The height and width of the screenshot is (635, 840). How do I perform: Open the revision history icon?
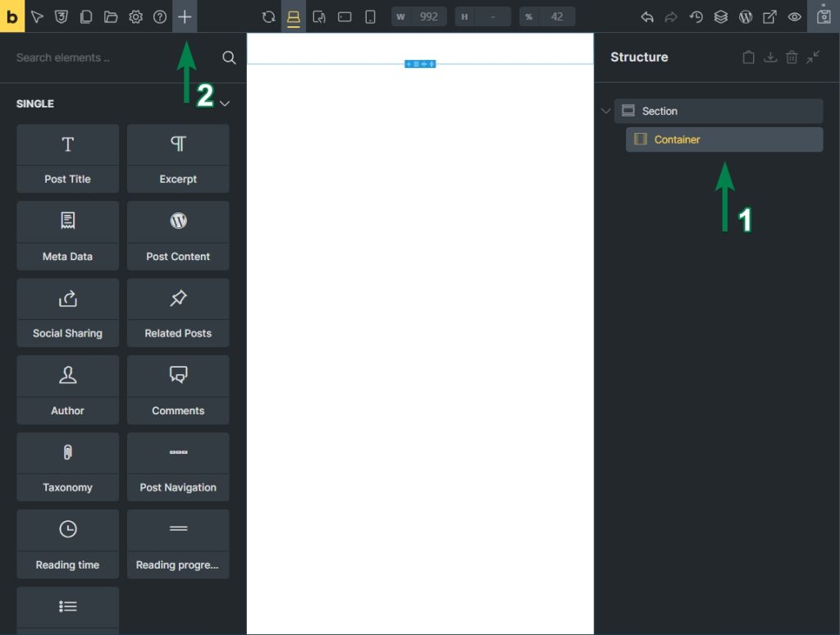point(696,16)
